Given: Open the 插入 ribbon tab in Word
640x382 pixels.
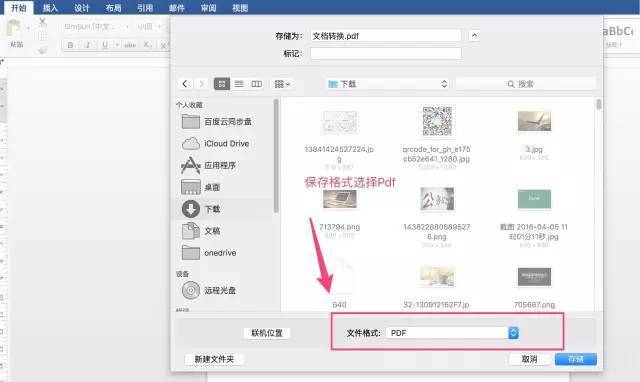Looking at the screenshot, I should click(50, 8).
